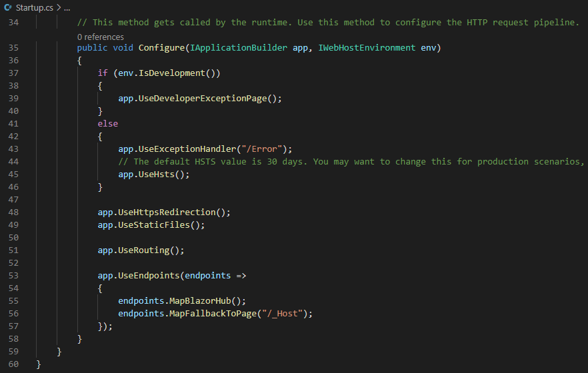
Task: Click IApplicationBuilder type name
Action: click(239, 48)
